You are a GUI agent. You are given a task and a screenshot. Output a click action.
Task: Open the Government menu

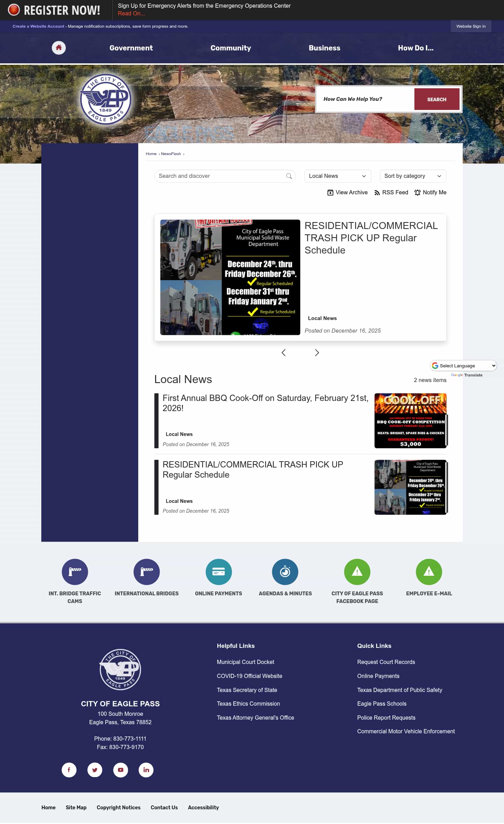(131, 48)
